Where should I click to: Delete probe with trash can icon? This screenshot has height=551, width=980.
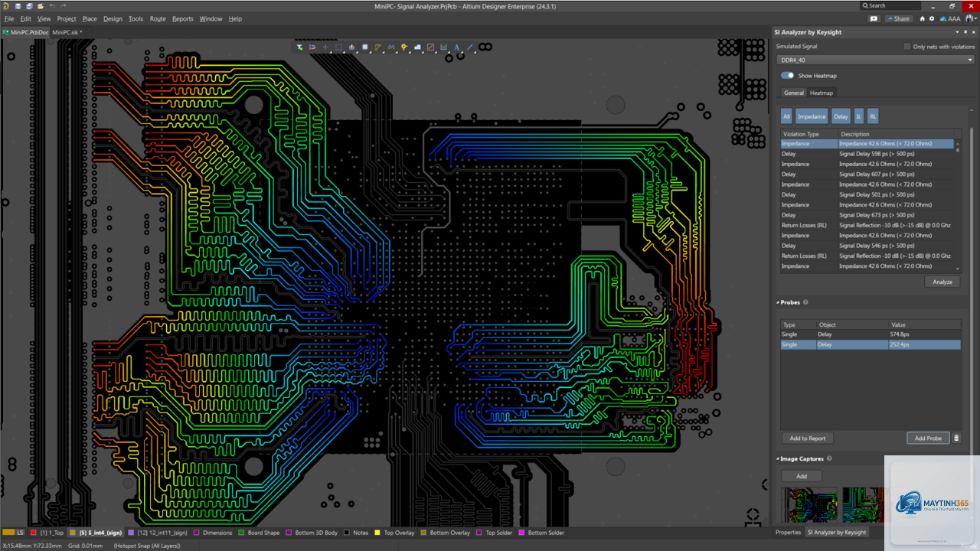[956, 438]
